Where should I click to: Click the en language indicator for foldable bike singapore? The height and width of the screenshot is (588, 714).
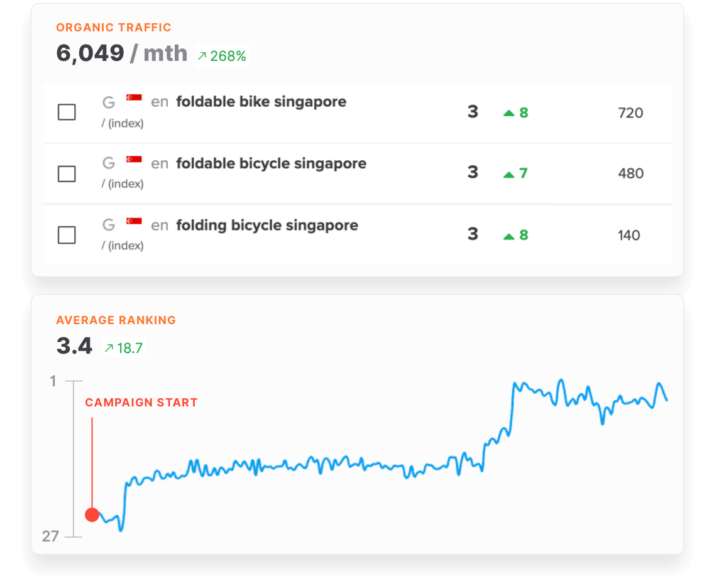(160, 101)
